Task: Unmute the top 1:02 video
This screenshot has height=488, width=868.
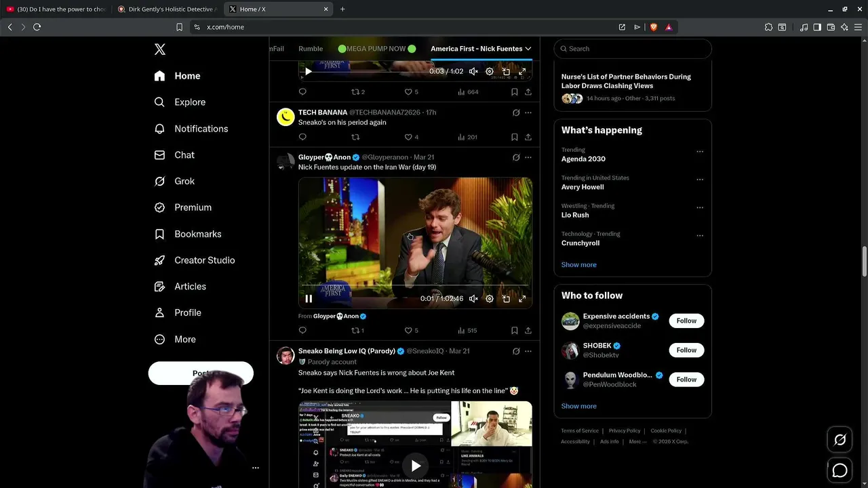Action: coord(473,71)
